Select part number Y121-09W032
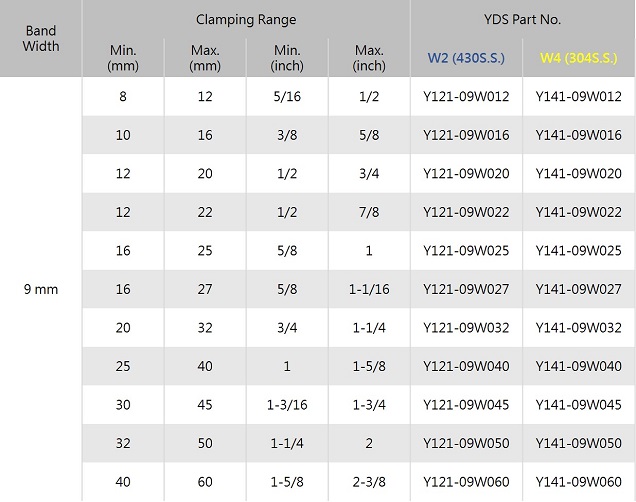636x502 pixels. click(466, 328)
